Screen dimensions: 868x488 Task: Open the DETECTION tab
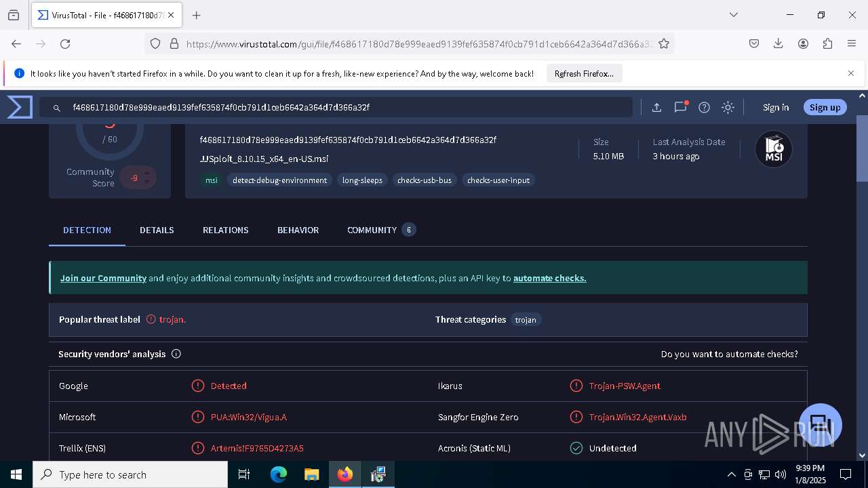coord(87,230)
